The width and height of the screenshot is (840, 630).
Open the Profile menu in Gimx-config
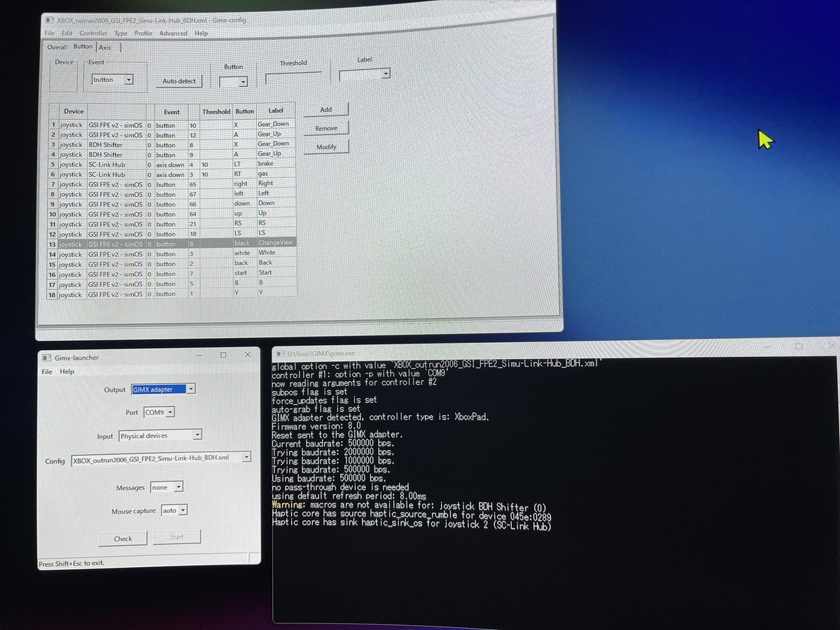tap(143, 34)
